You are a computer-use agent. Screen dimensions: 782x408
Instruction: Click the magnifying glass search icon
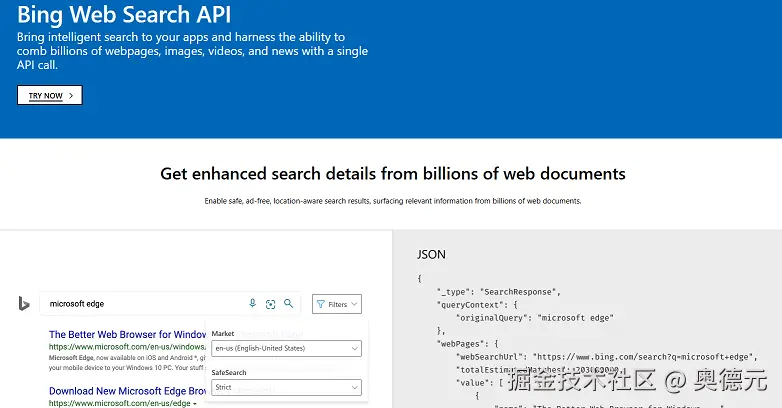click(288, 303)
